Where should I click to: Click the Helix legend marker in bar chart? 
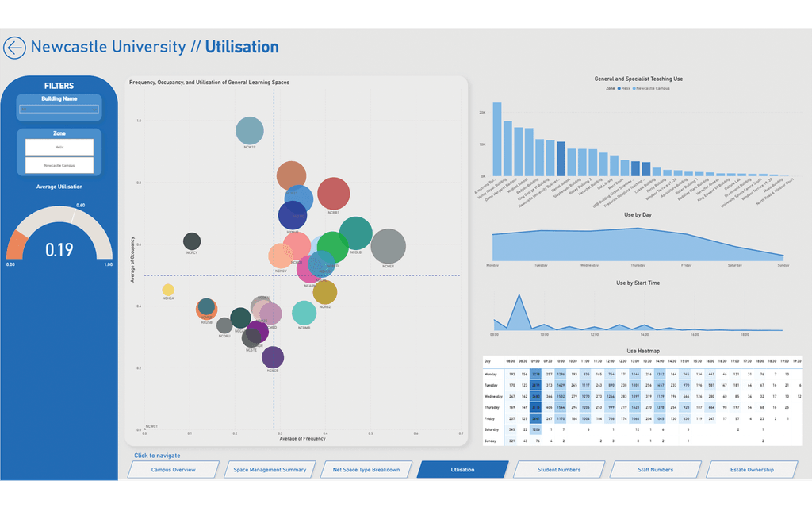tap(619, 89)
